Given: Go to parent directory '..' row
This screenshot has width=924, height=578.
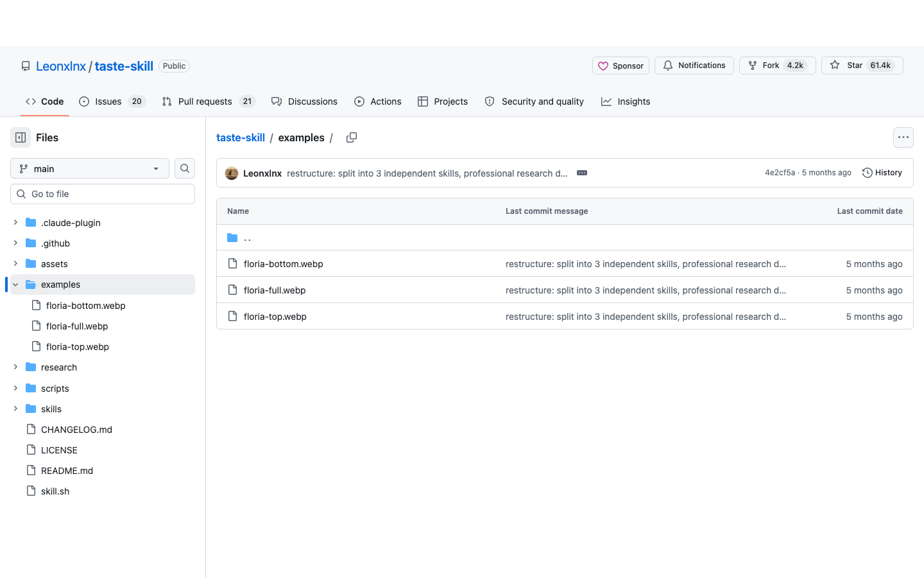Looking at the screenshot, I should pos(565,238).
